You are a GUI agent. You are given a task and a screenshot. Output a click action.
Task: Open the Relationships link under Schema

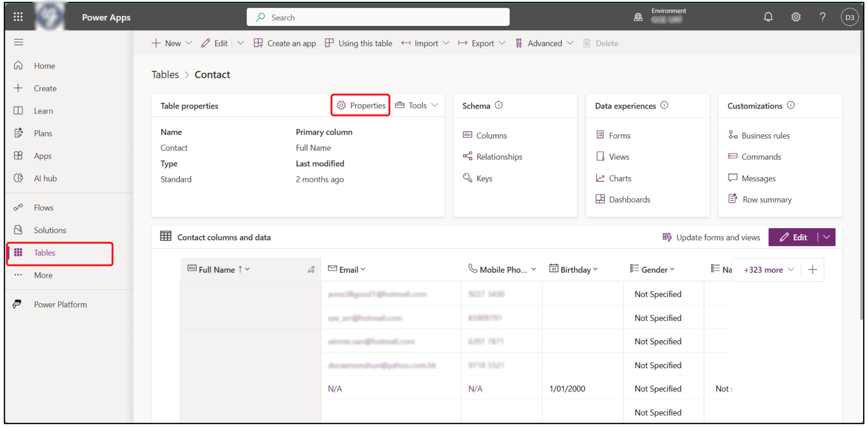[499, 156]
